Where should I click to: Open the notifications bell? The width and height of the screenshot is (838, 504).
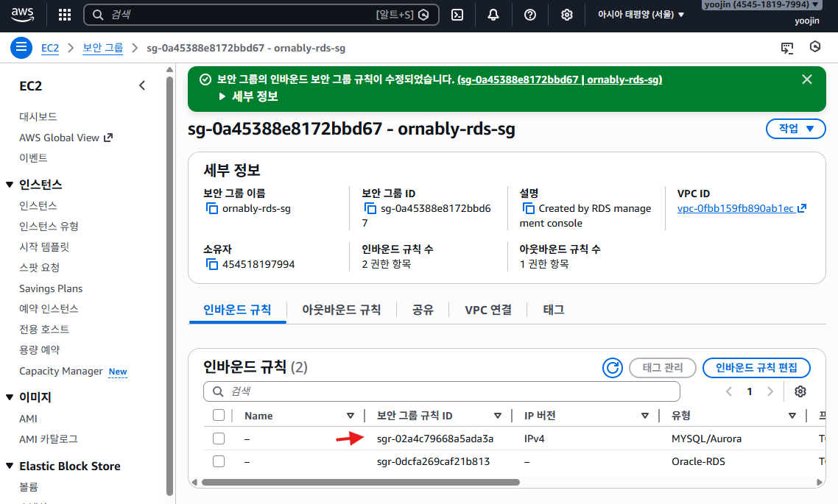tap(493, 15)
